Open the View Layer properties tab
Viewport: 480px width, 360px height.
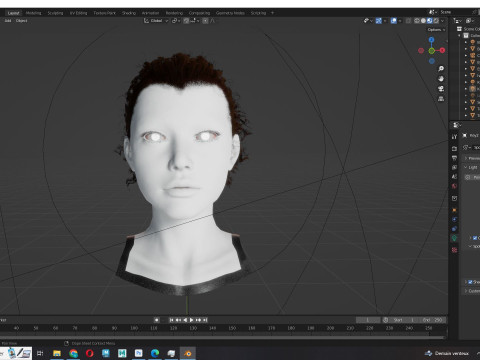pos(454,167)
